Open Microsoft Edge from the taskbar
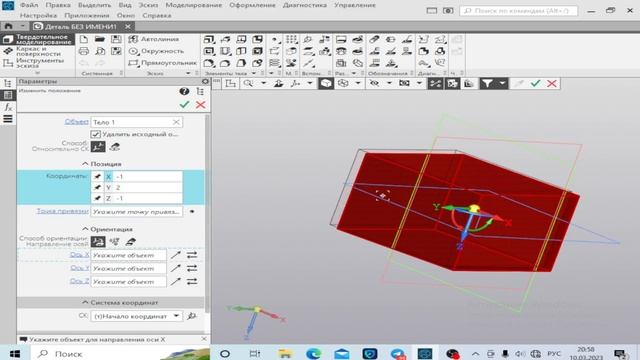Image resolution: width=640 pixels, height=360 pixels. click(313, 353)
